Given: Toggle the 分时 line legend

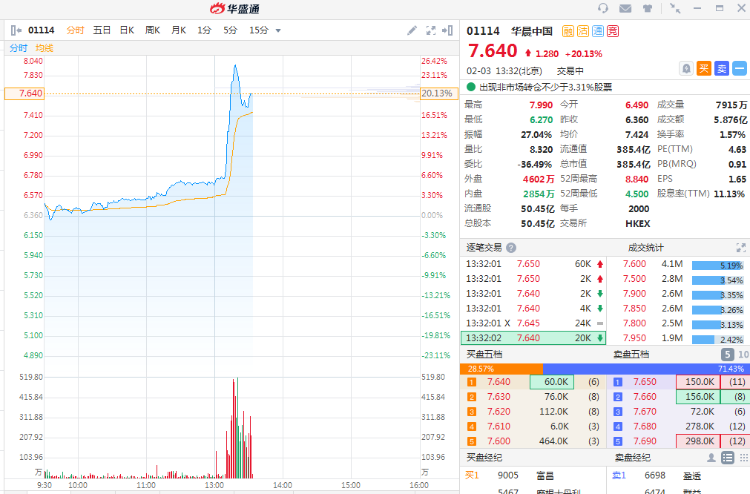Looking at the screenshot, I should click(x=18, y=48).
